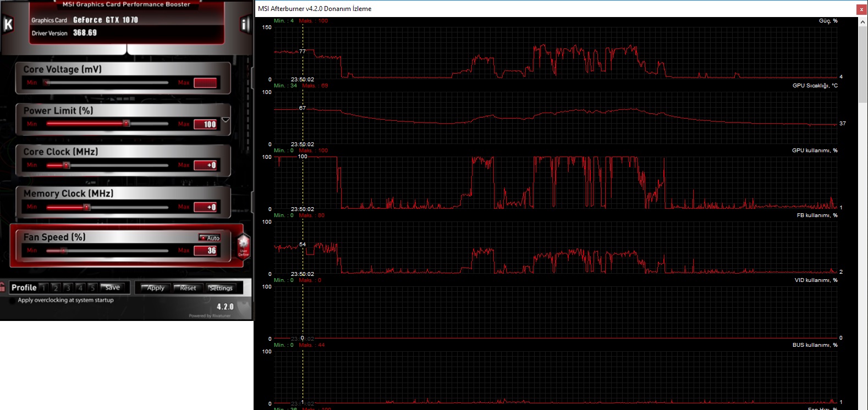This screenshot has width=868, height=410.
Task: Click the Fan Speed slider handle
Action: (x=64, y=251)
